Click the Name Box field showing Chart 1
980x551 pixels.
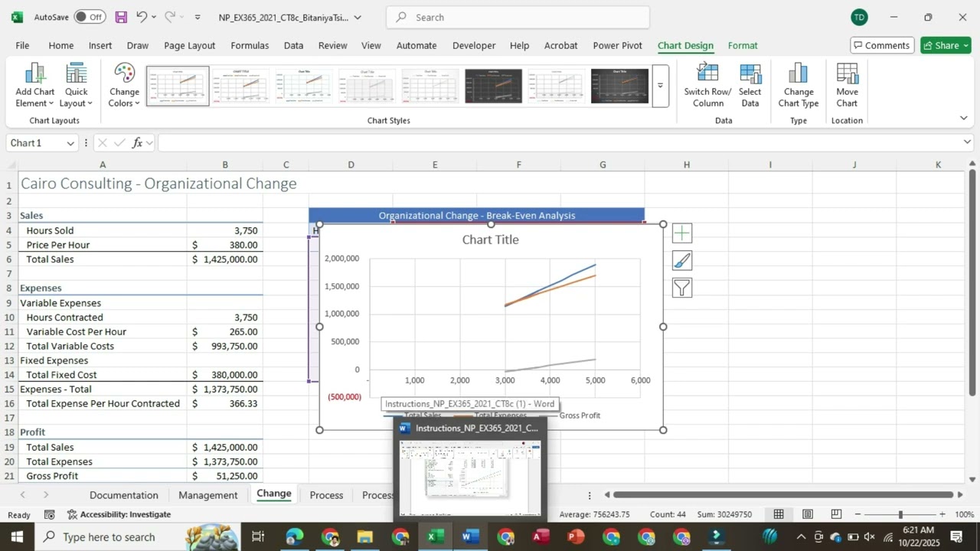pos(34,143)
